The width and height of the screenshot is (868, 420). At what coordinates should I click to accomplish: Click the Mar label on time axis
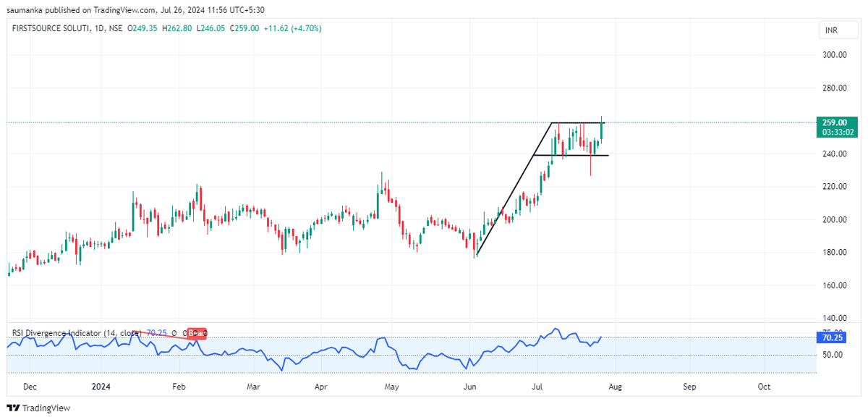click(x=254, y=387)
